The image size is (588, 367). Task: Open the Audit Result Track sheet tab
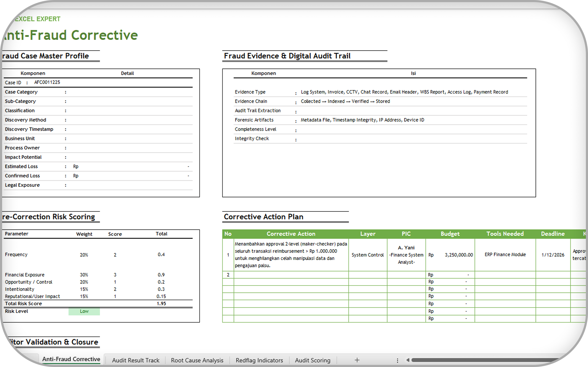coord(135,360)
